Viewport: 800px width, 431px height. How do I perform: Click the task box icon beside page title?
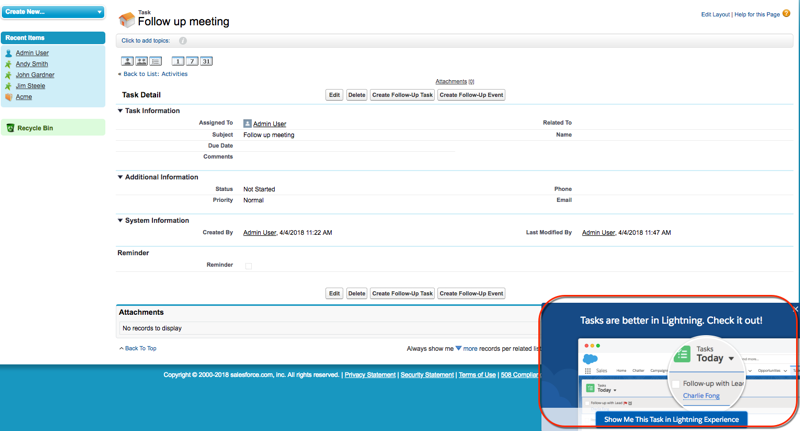[x=127, y=20]
